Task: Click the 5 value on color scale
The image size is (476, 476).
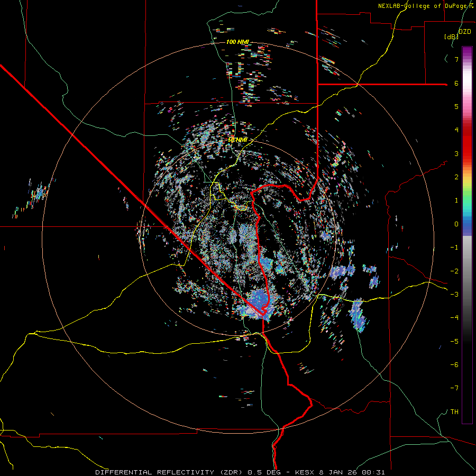Action: point(456,106)
